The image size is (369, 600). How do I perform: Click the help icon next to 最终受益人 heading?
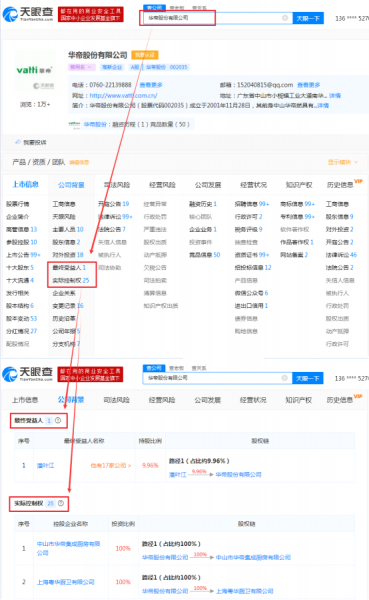(58, 420)
